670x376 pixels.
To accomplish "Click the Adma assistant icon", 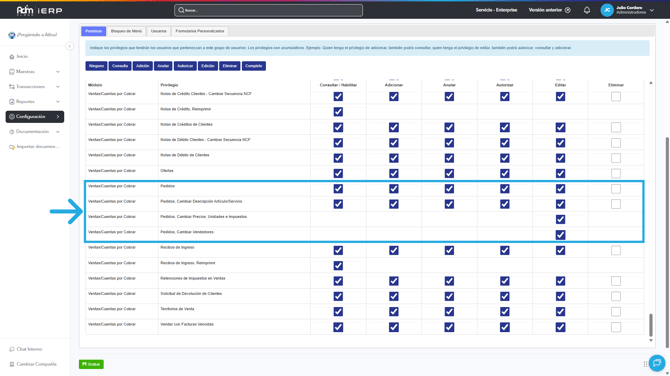I will pyautogui.click(x=12, y=35).
